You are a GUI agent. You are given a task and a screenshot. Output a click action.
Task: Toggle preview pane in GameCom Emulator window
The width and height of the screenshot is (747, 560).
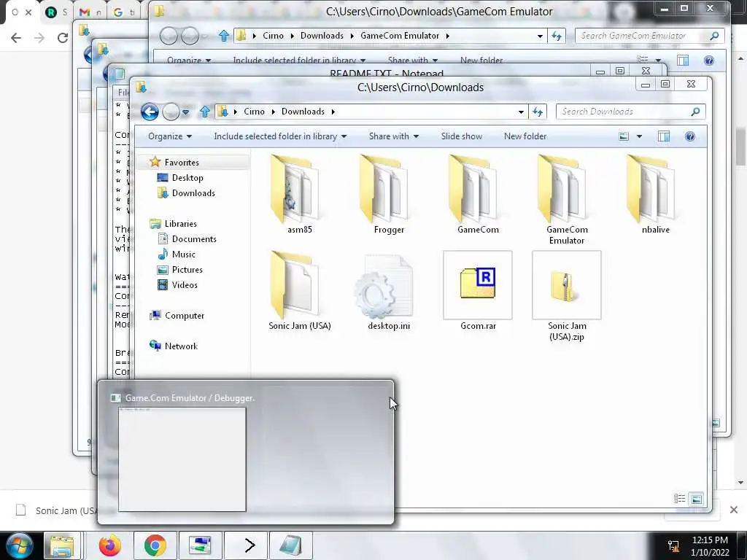683,61
